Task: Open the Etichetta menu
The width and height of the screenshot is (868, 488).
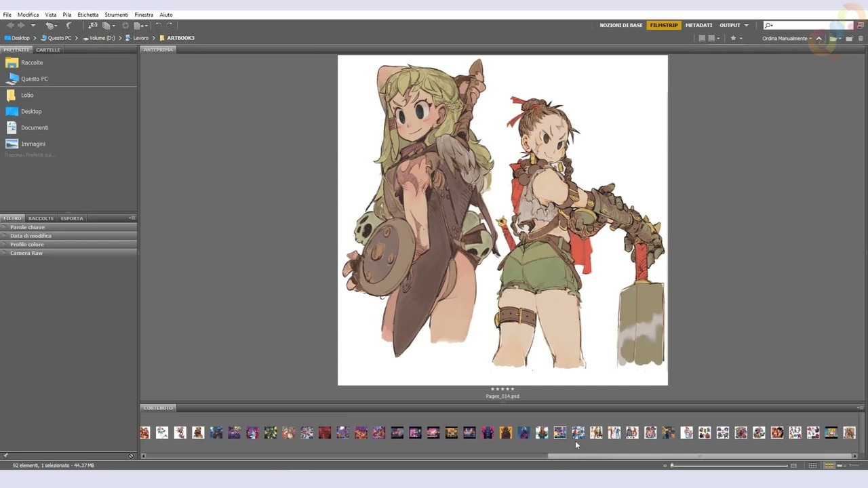Action: tap(88, 14)
